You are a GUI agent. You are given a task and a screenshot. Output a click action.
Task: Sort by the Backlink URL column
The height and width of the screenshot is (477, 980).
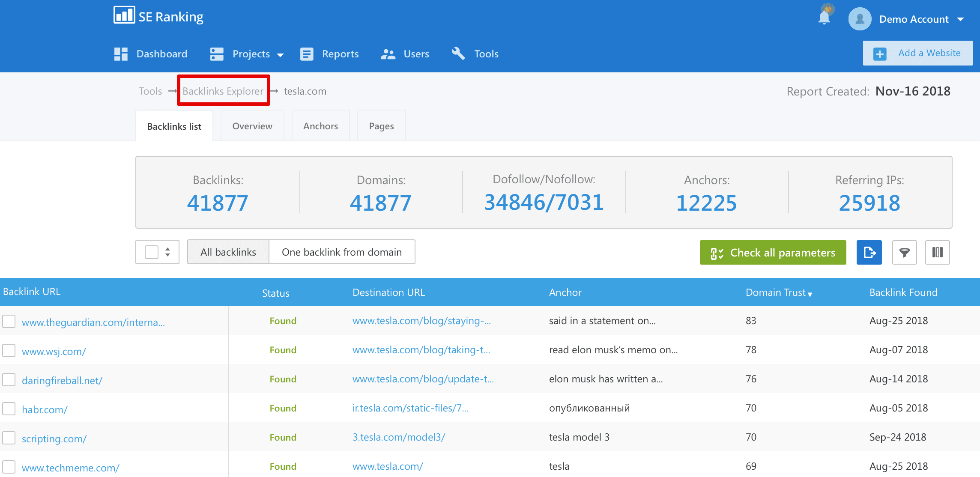tap(32, 292)
